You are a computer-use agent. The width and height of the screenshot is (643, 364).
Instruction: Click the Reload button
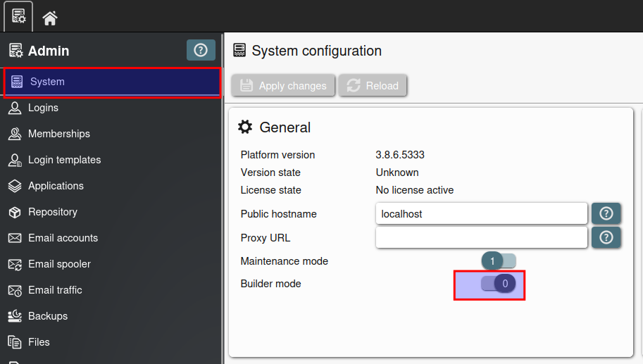coord(373,85)
